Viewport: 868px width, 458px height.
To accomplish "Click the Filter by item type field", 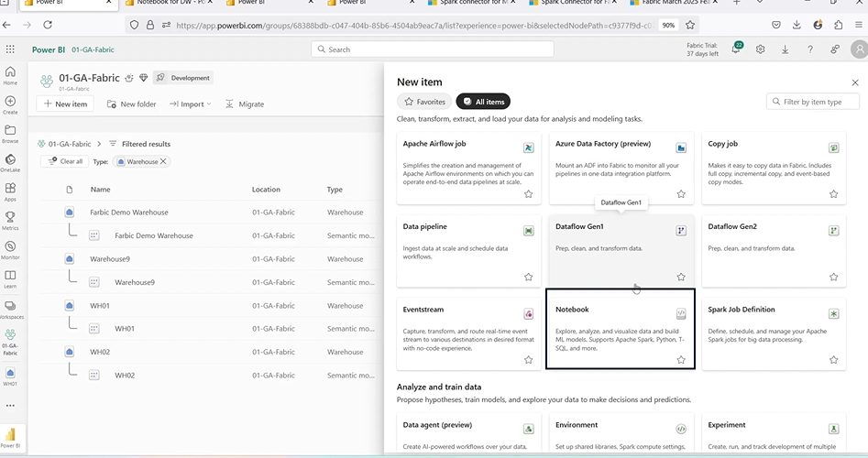I will (813, 102).
